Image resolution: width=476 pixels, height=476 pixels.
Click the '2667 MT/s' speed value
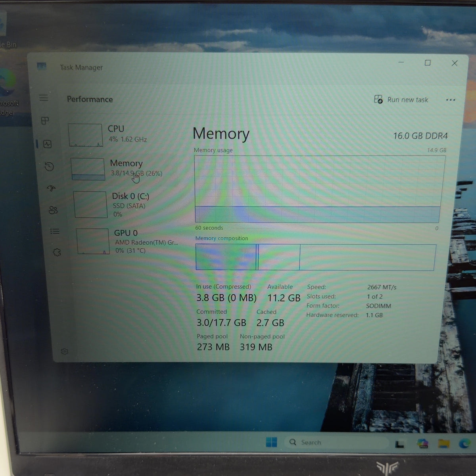(x=382, y=287)
